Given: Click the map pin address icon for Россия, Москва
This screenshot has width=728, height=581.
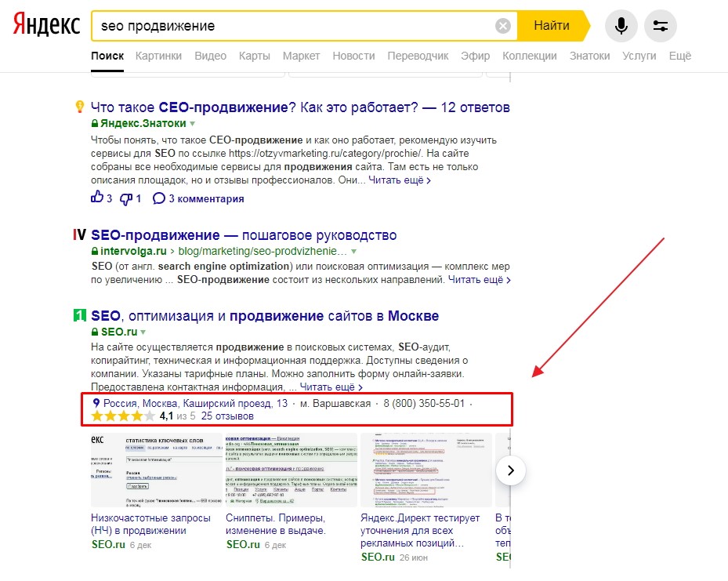Looking at the screenshot, I should (x=96, y=404).
